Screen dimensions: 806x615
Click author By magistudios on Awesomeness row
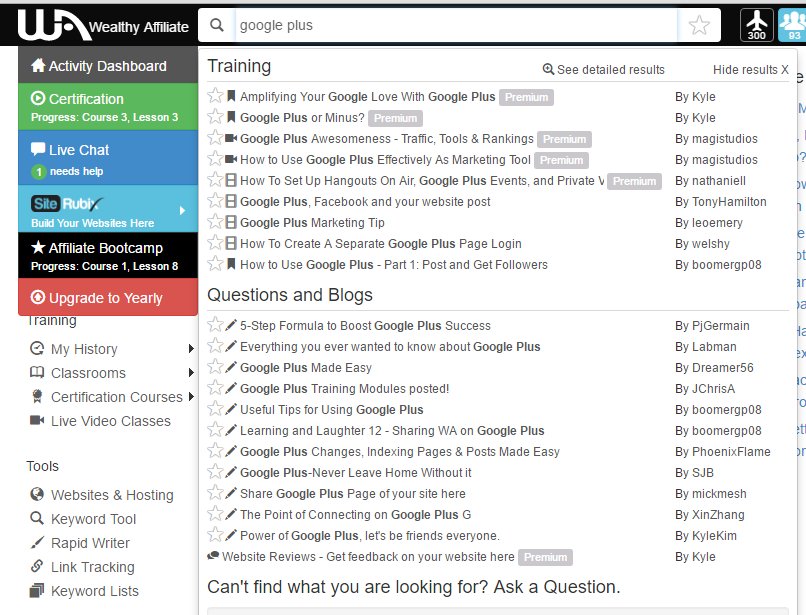pyautogui.click(x=716, y=138)
